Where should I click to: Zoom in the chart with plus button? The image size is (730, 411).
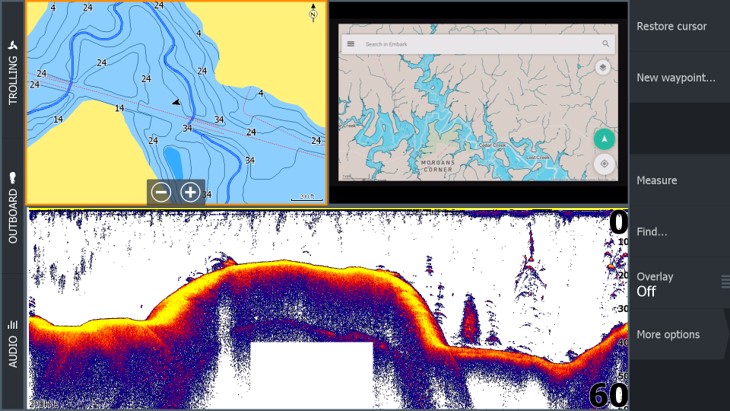[190, 192]
